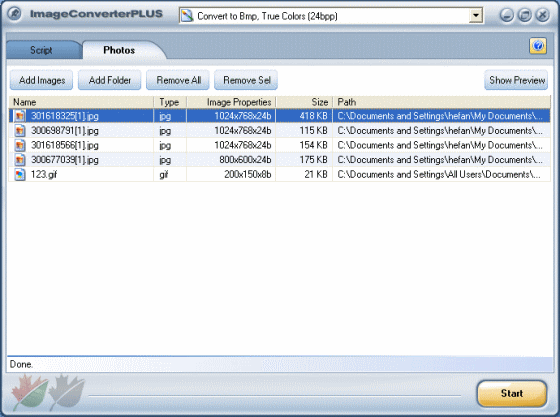Click Remove Sel button

[x=246, y=80]
